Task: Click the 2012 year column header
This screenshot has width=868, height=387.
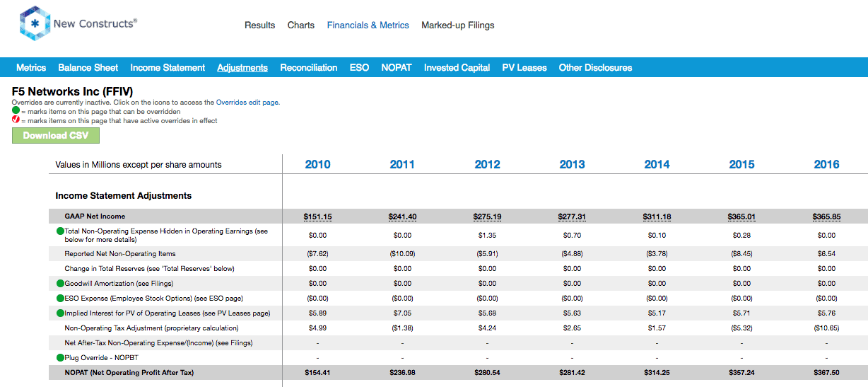Action: 488,164
